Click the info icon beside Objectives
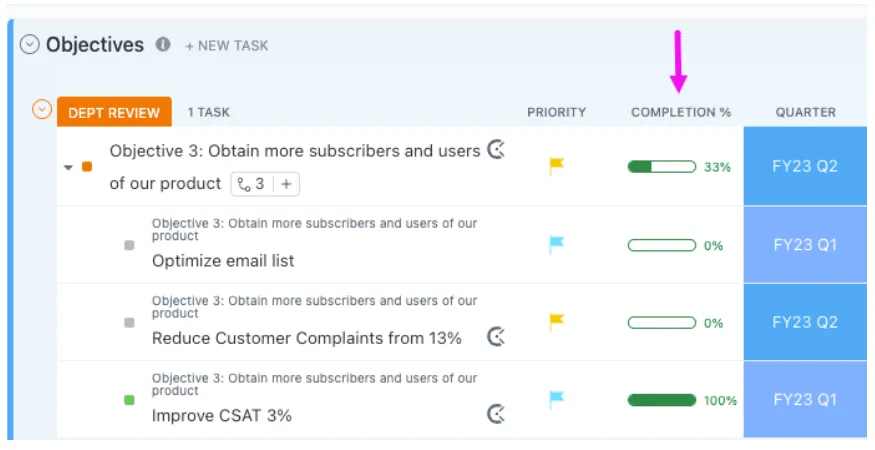The image size is (875, 450). click(163, 45)
